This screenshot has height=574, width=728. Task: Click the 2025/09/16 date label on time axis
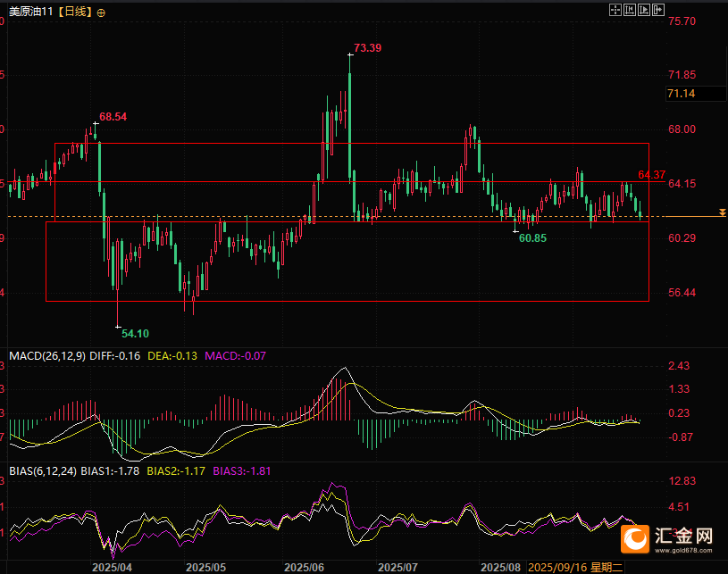[556, 566]
